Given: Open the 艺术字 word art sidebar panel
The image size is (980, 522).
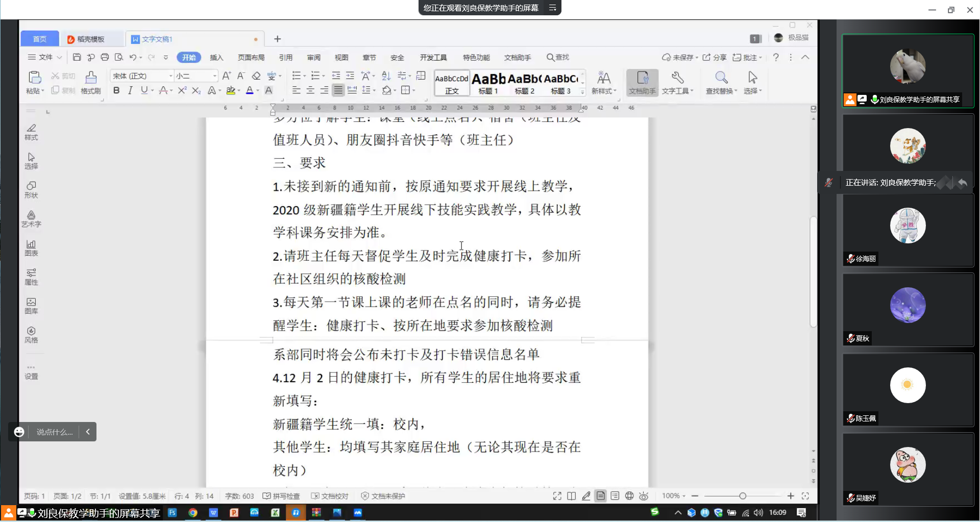Looking at the screenshot, I should [31, 219].
